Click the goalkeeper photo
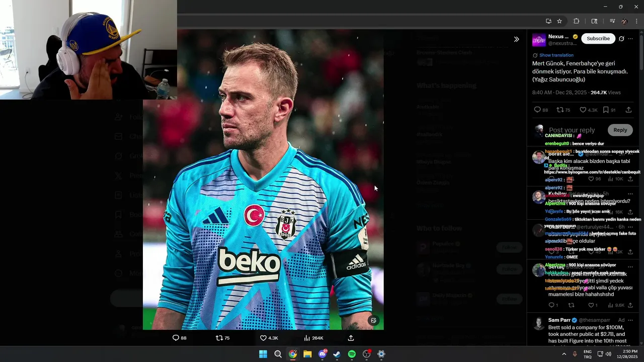 click(x=263, y=179)
